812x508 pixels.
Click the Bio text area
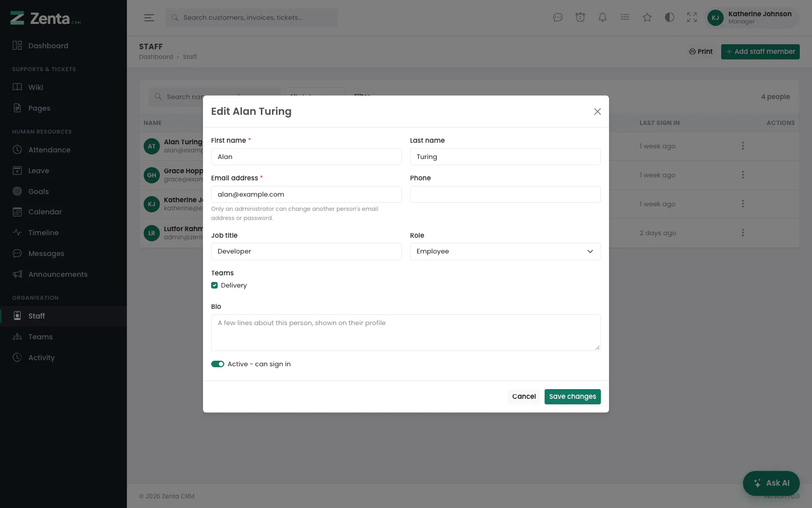[406, 333]
